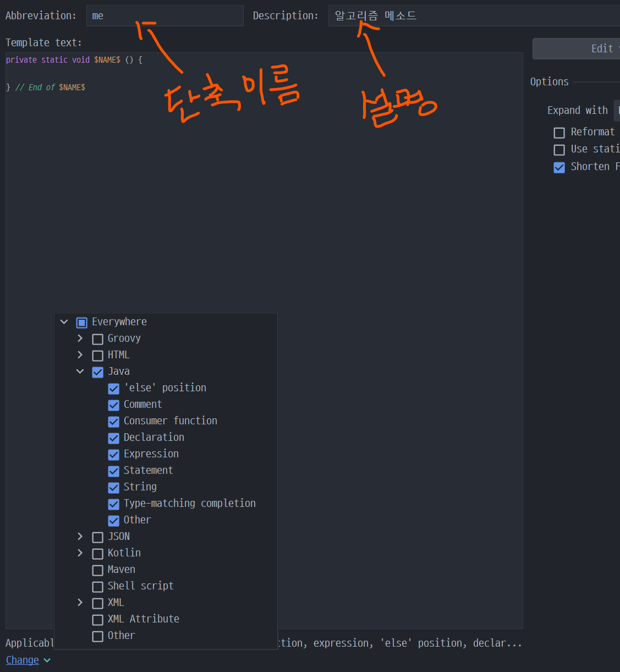The image size is (620, 672).
Task: Check the Maven context checkbox
Action: click(97, 570)
